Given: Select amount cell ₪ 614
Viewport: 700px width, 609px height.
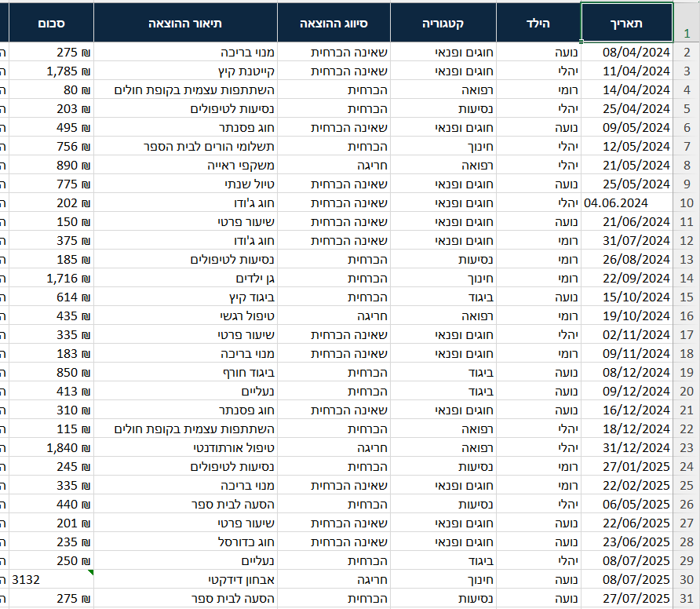Looking at the screenshot, I should tap(51, 297).
